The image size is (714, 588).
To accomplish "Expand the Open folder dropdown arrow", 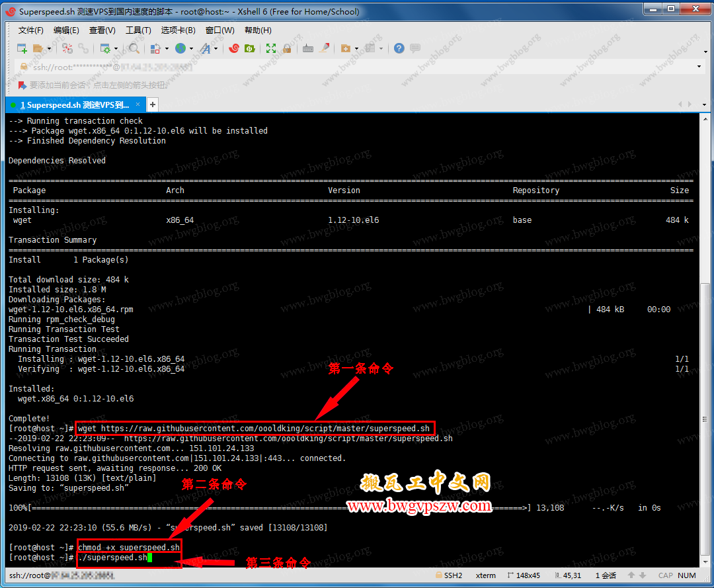I will coord(49,49).
